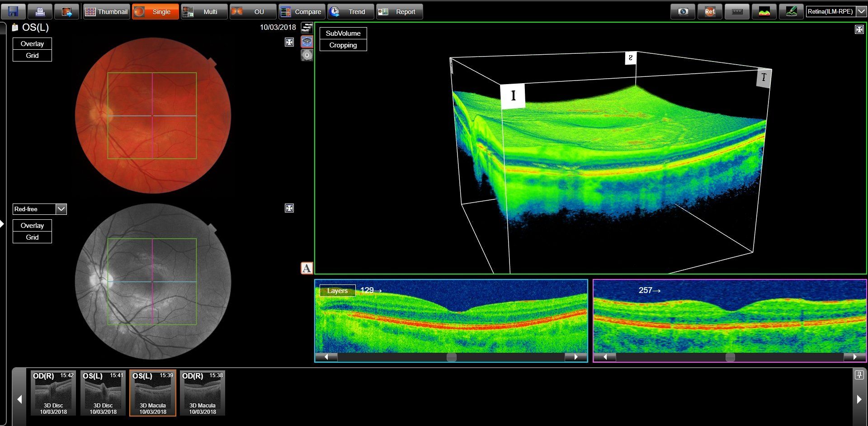This screenshot has width=868, height=426.
Task: Click the Cropping button
Action: pyautogui.click(x=343, y=45)
